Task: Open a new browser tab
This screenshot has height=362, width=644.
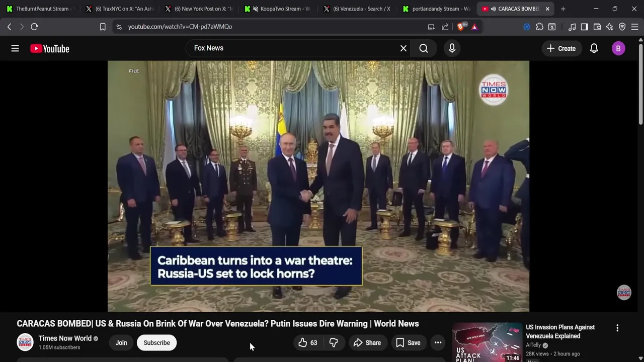Action: coord(563,9)
